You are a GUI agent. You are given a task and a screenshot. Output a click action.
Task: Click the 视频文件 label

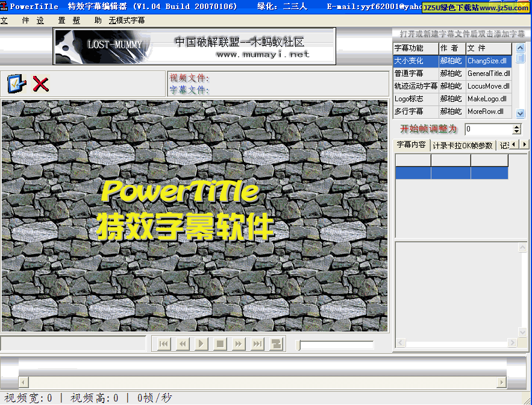click(x=189, y=78)
